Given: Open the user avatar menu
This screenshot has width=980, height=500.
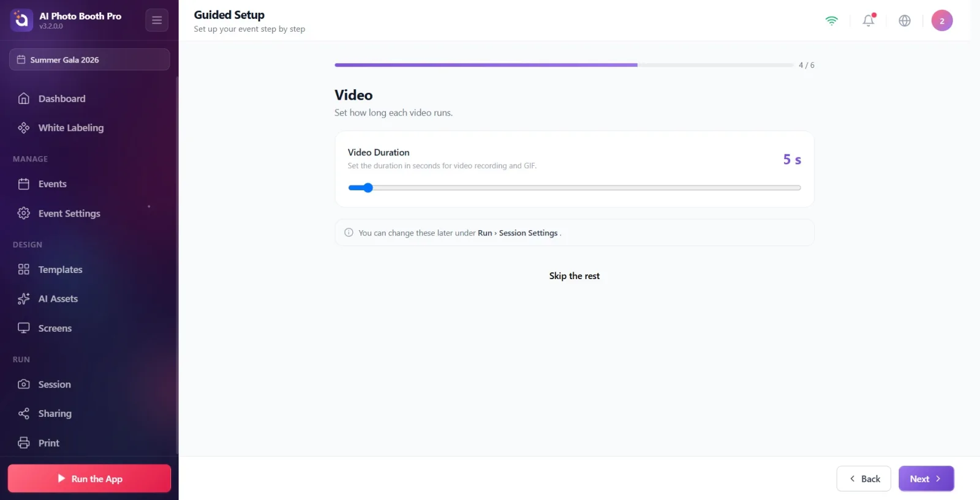Looking at the screenshot, I should [x=942, y=21].
